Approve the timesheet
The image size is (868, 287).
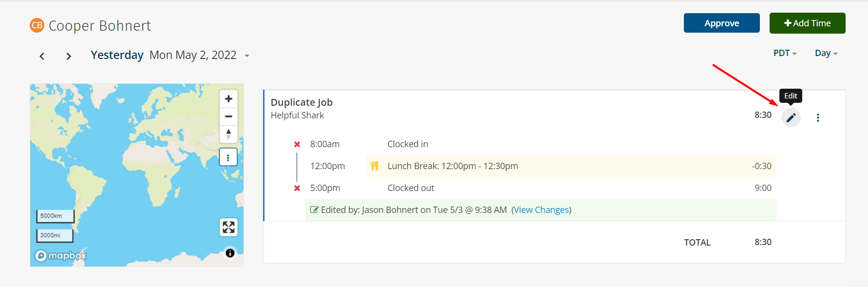pos(721,23)
